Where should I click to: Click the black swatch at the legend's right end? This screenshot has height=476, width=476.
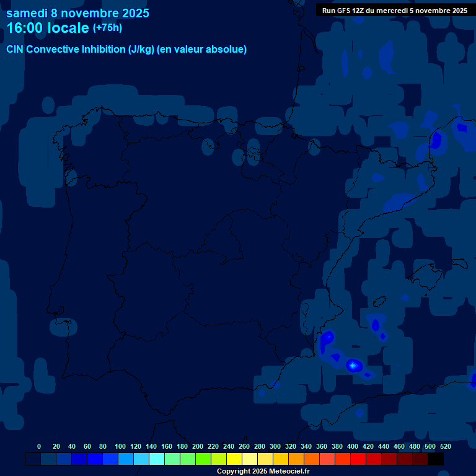(x=436, y=459)
